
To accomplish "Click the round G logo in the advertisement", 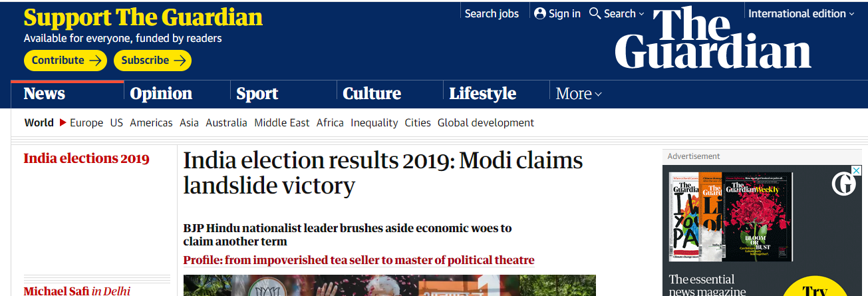I will pyautogui.click(x=844, y=183).
